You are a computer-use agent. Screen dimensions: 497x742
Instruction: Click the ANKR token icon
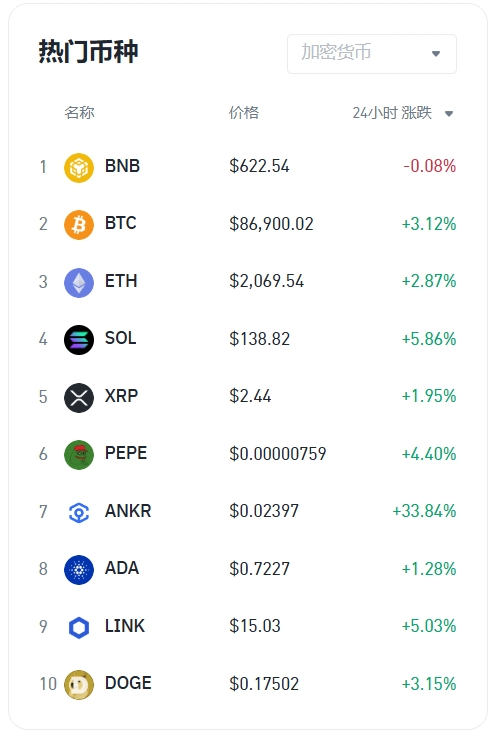point(79,512)
